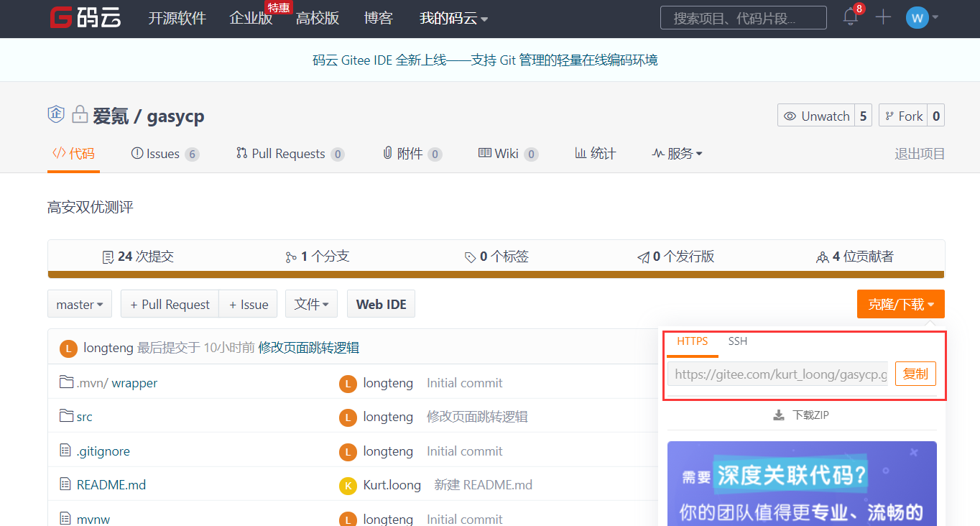
Task: Click the .mvn folder icon
Action: click(67, 382)
